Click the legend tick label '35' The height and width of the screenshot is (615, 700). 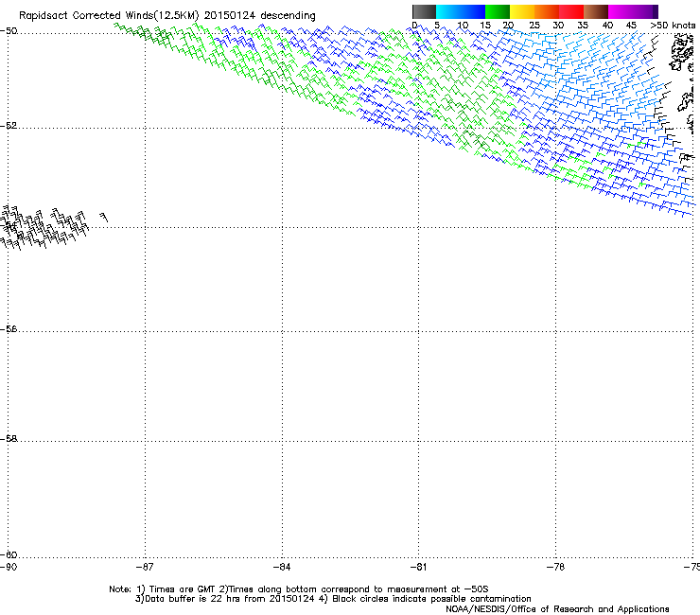point(583,26)
